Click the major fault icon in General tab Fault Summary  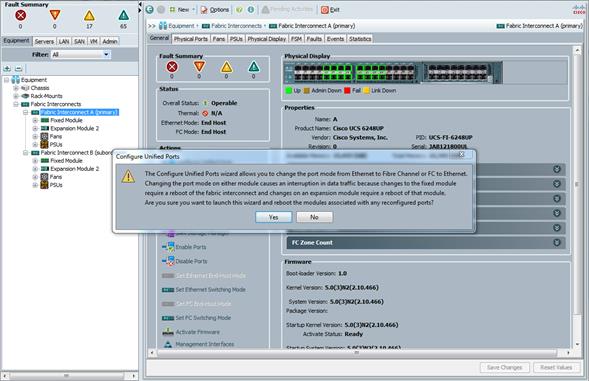[x=199, y=67]
